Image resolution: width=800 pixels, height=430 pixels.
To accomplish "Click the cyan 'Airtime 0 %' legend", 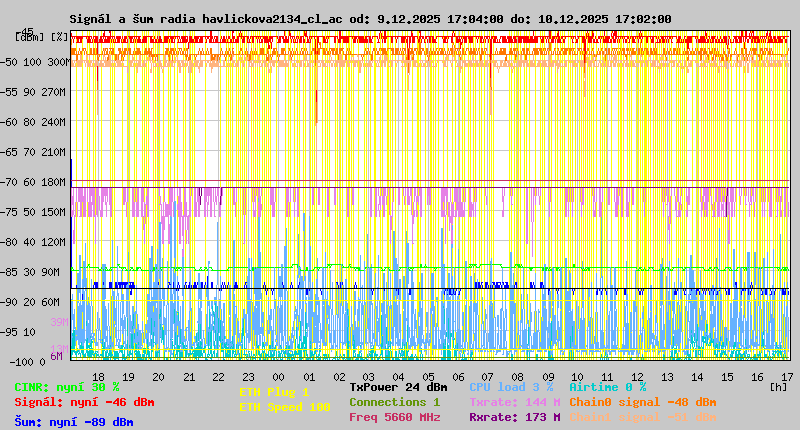I will click(x=607, y=387).
